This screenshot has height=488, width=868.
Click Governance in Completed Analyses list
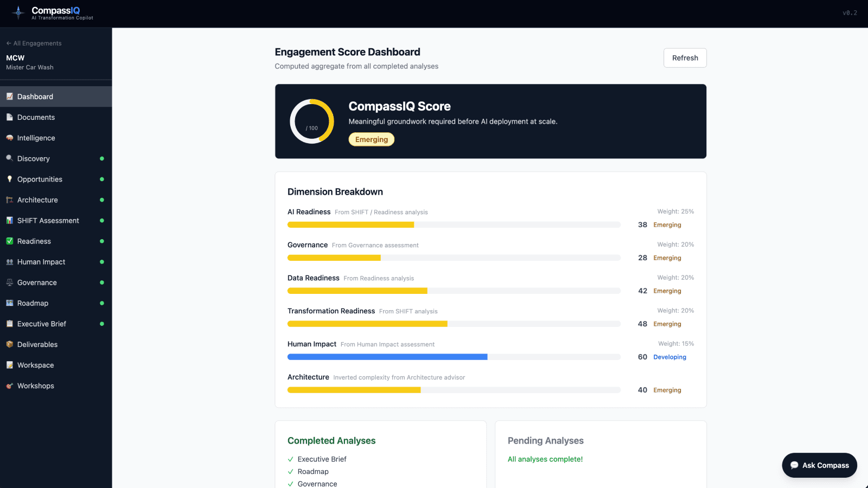317,484
